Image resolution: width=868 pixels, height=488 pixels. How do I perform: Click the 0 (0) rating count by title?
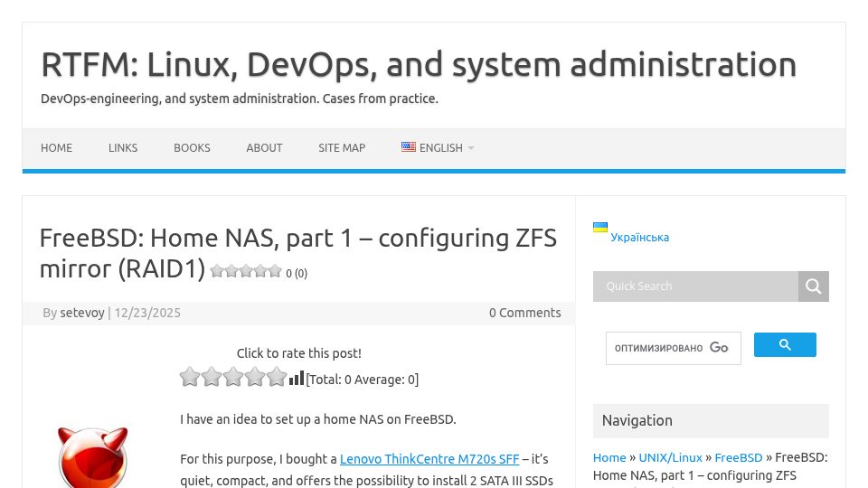coord(297,273)
